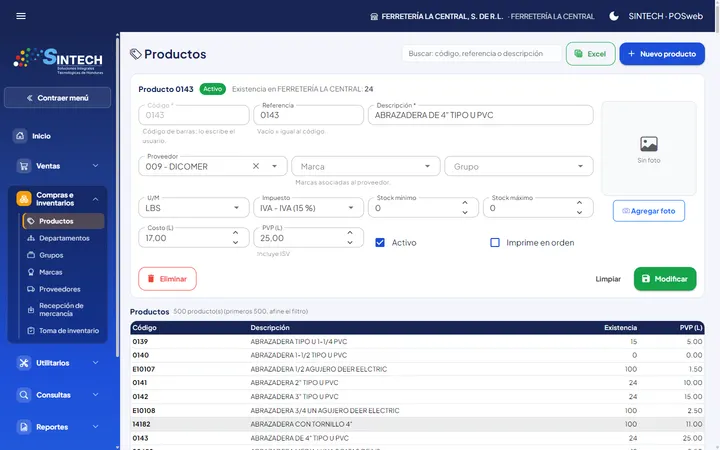
Task: Open Toma de inventario page
Action: (x=63, y=331)
